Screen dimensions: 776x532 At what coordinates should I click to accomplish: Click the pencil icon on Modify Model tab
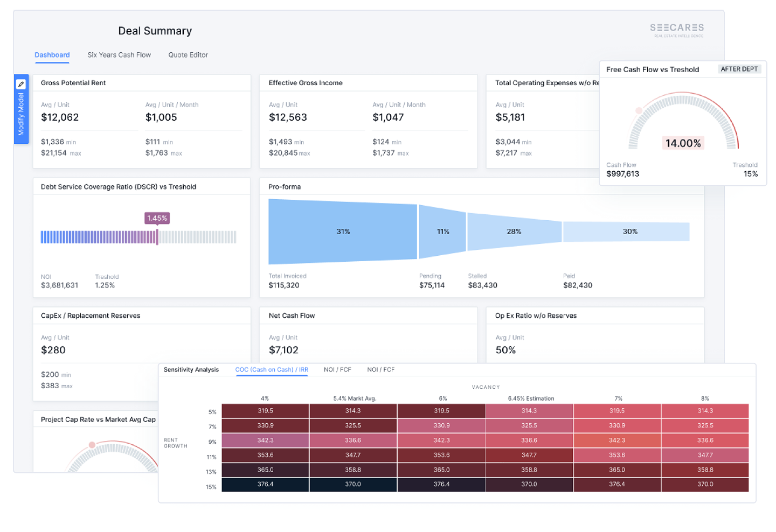pos(21,84)
